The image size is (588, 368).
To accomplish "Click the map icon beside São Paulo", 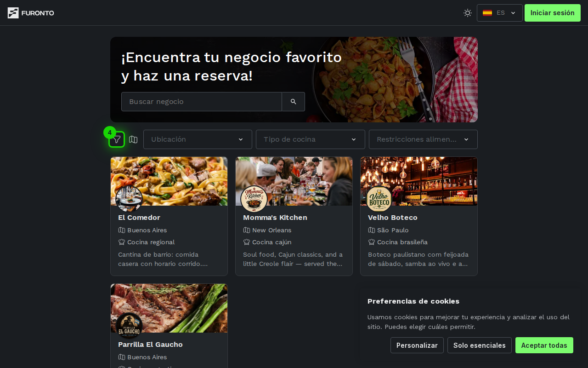I will 372,230.
